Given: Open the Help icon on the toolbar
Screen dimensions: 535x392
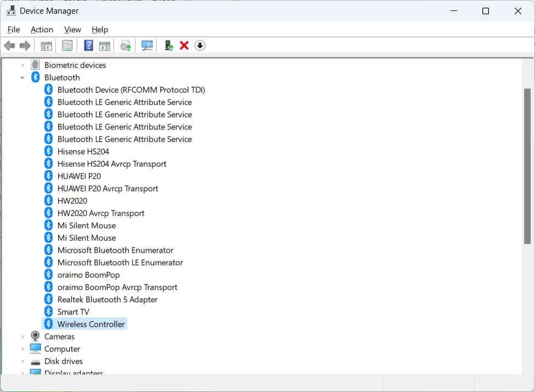Looking at the screenshot, I should tap(88, 45).
